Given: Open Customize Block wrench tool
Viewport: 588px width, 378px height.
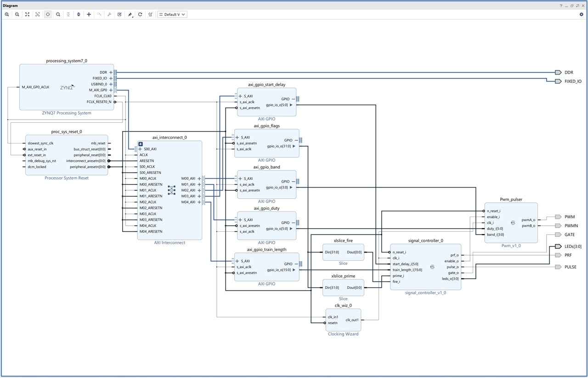Looking at the screenshot, I should point(109,14).
